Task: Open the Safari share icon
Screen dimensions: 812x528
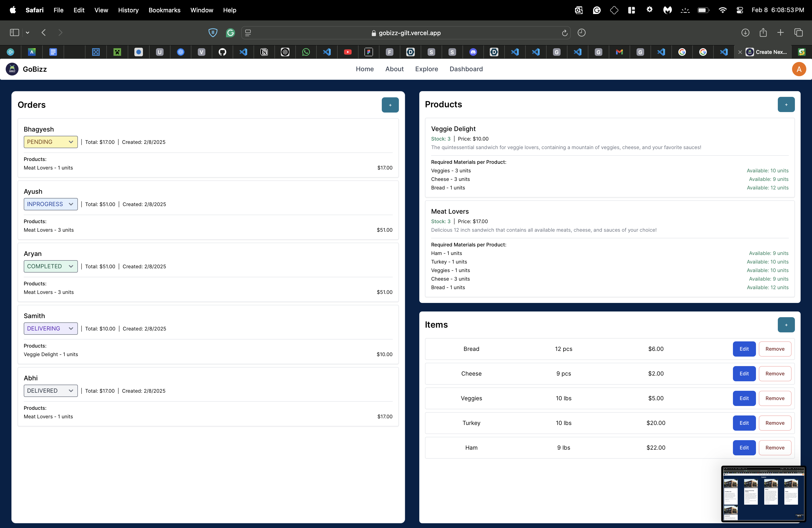Action: (x=763, y=33)
